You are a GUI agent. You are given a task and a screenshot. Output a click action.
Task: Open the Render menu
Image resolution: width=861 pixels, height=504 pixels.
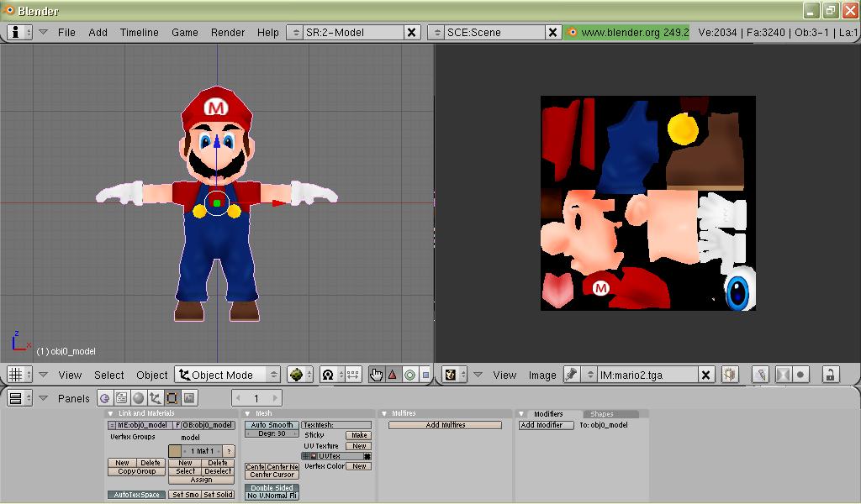[x=227, y=32]
